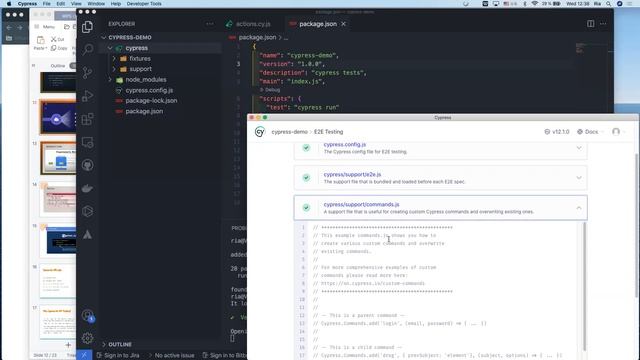Image resolution: width=640 pixels, height=360 pixels.
Task: Open the Remote Explorer activity icon
Action: tap(87, 142)
